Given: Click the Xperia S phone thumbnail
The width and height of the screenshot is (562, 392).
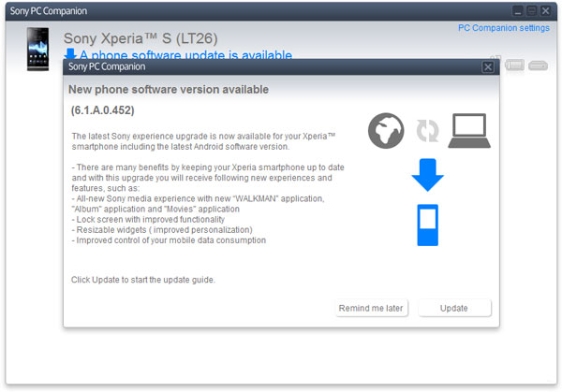Looking at the screenshot, I should 37,49.
